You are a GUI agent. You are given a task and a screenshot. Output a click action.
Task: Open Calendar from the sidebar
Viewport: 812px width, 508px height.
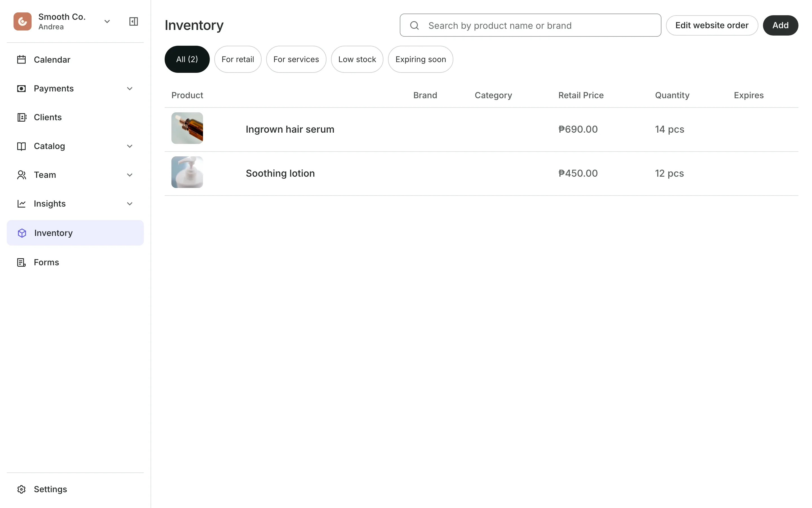(x=75, y=60)
